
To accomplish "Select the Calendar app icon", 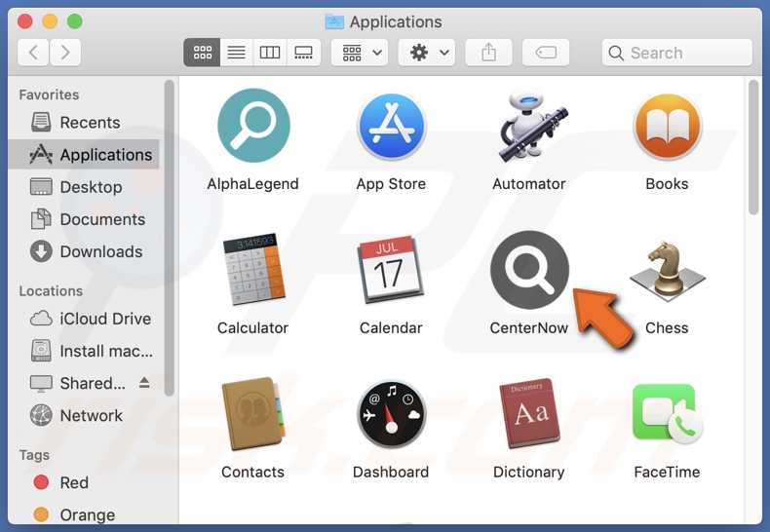I will [392, 270].
